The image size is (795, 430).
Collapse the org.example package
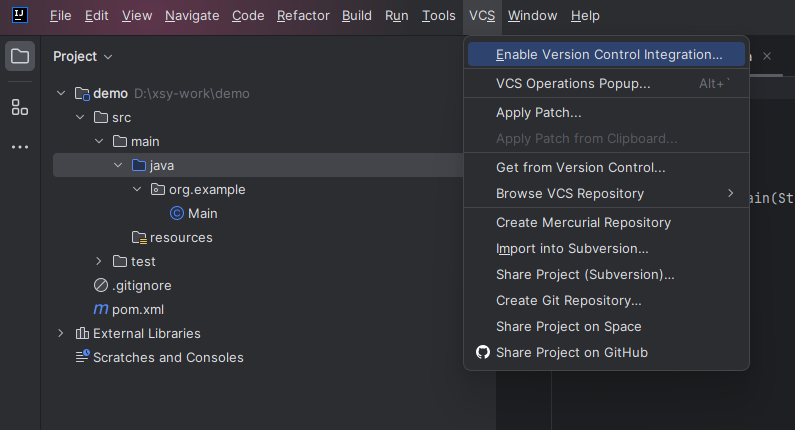[137, 189]
